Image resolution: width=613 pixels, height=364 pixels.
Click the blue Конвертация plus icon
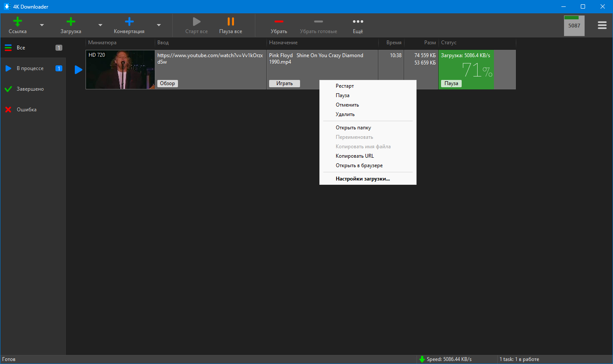coord(129,22)
